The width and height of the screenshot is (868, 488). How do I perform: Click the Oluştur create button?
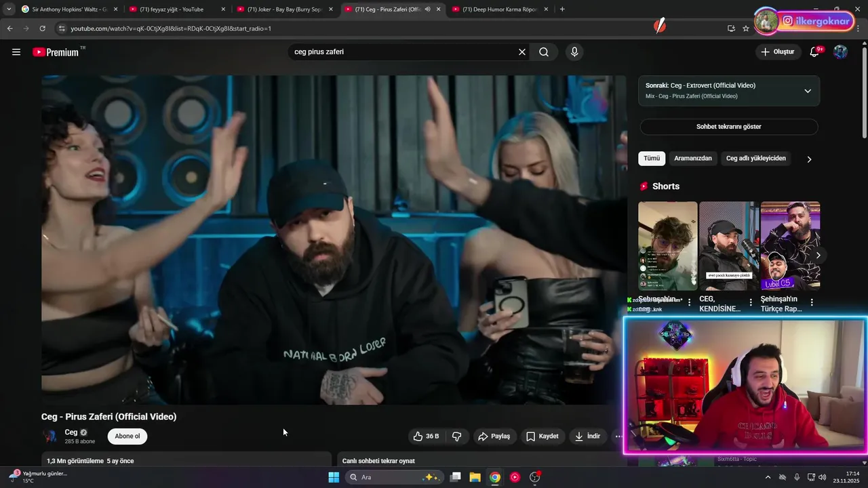[778, 52]
